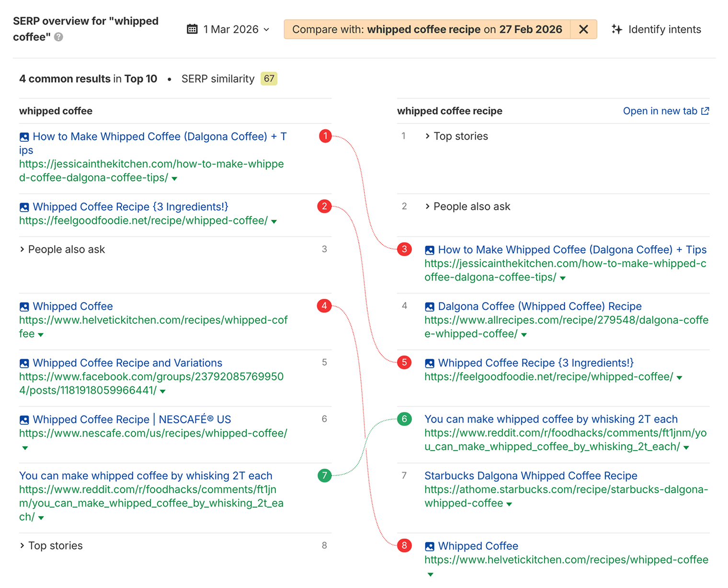Click the help icon after the SERP overview title

tap(58, 36)
